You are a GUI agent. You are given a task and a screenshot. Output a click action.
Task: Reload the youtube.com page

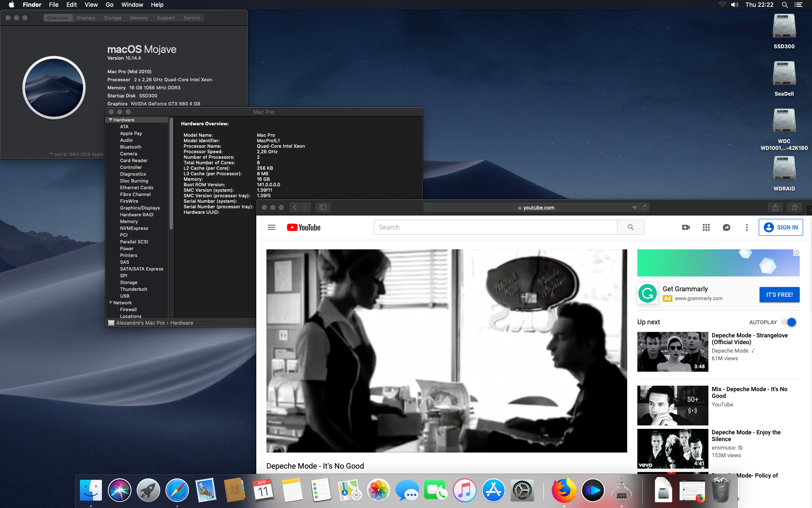click(645, 207)
